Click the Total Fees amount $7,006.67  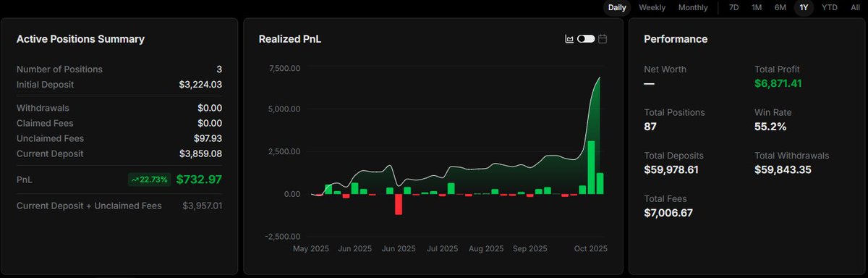pyautogui.click(x=669, y=213)
